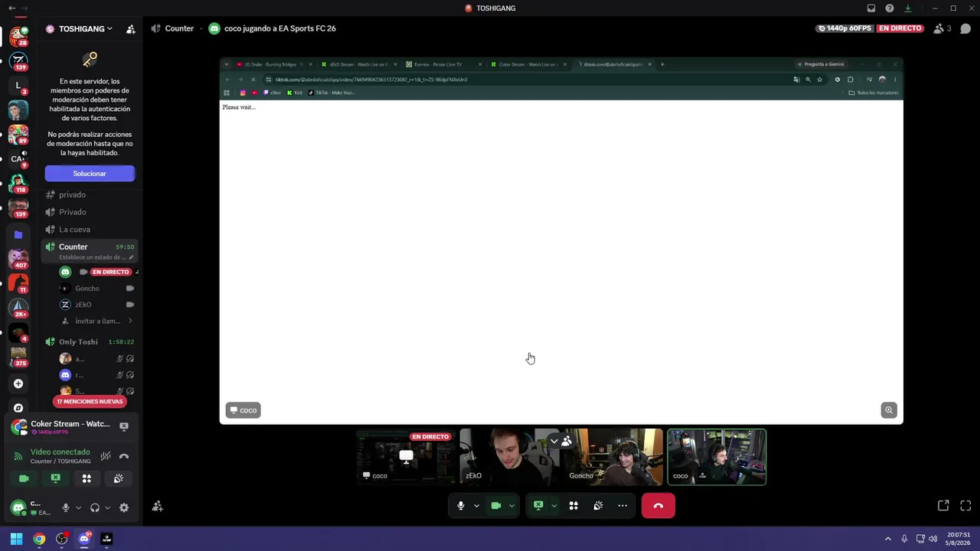Open Google Chrome from the taskbar
The width and height of the screenshot is (980, 551).
[x=39, y=539]
